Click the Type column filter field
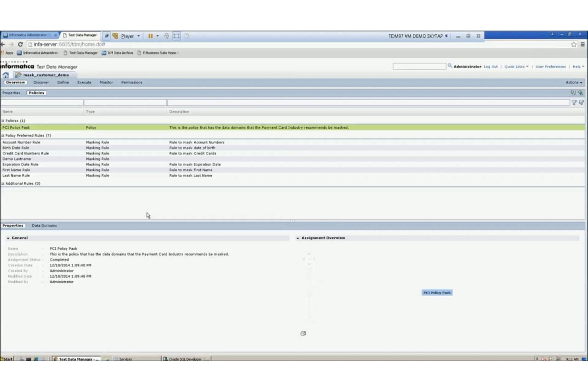 (x=125, y=102)
